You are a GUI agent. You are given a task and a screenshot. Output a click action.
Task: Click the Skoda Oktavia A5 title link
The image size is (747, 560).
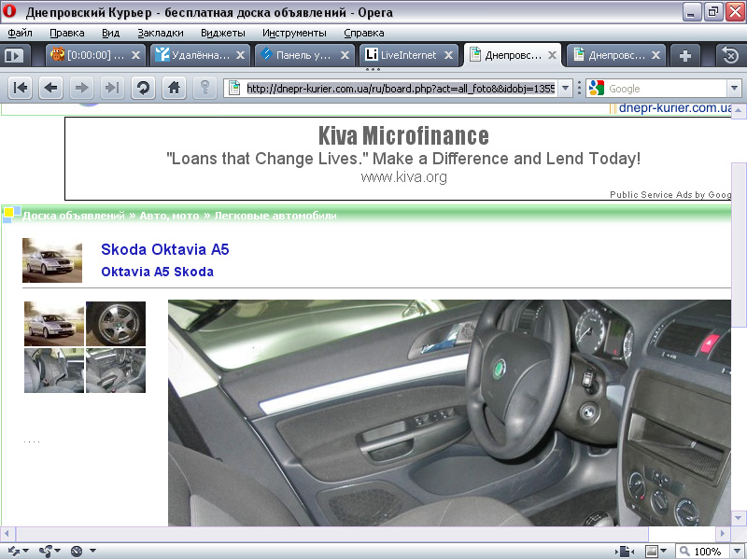[x=164, y=250]
